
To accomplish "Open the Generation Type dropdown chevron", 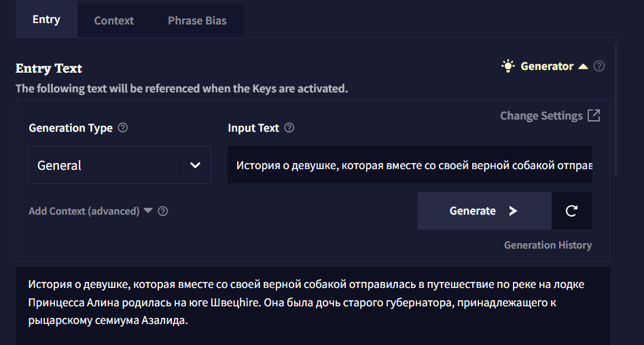I will click(x=196, y=165).
